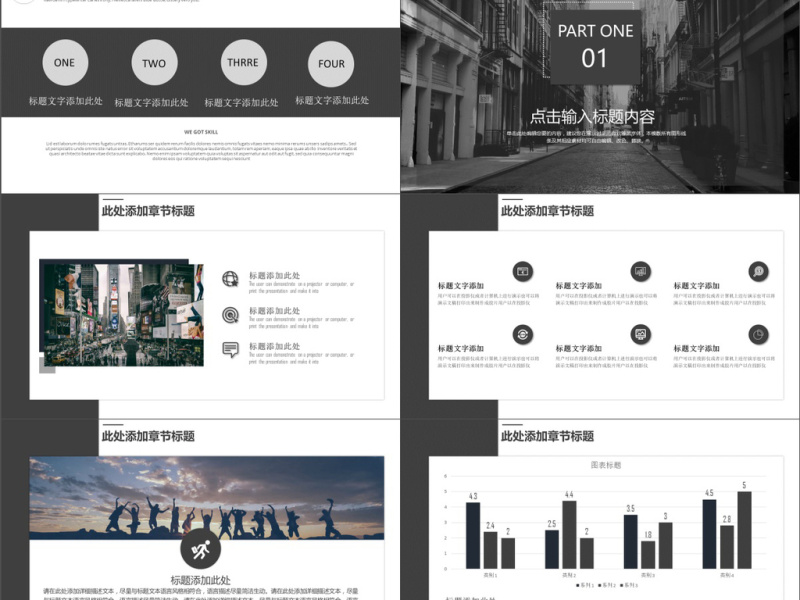Image resolution: width=800 pixels, height=600 pixels.
Task: Click the target dartboard icon on the photo slide
Action: [x=230, y=315]
